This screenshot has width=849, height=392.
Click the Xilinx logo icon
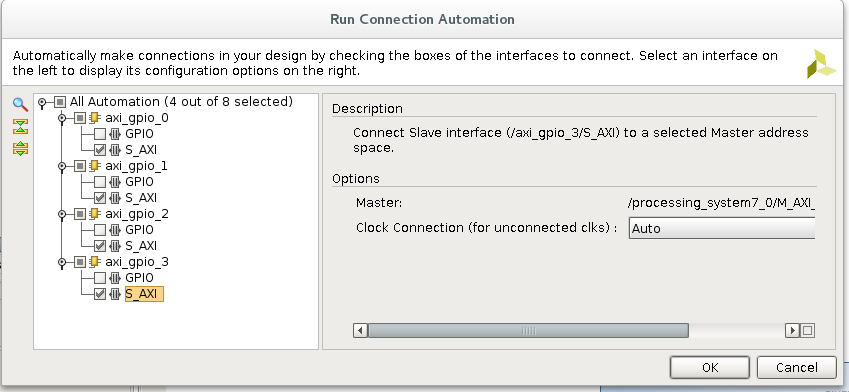click(821, 64)
